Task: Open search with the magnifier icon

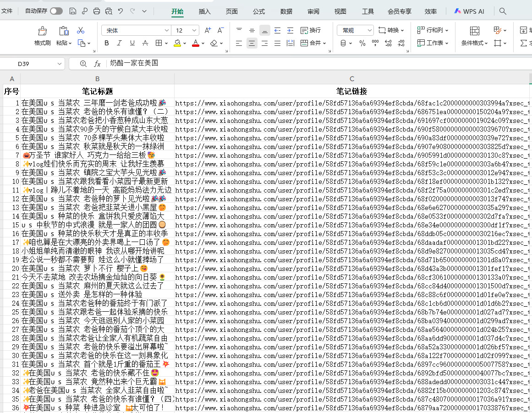Action: (503, 11)
